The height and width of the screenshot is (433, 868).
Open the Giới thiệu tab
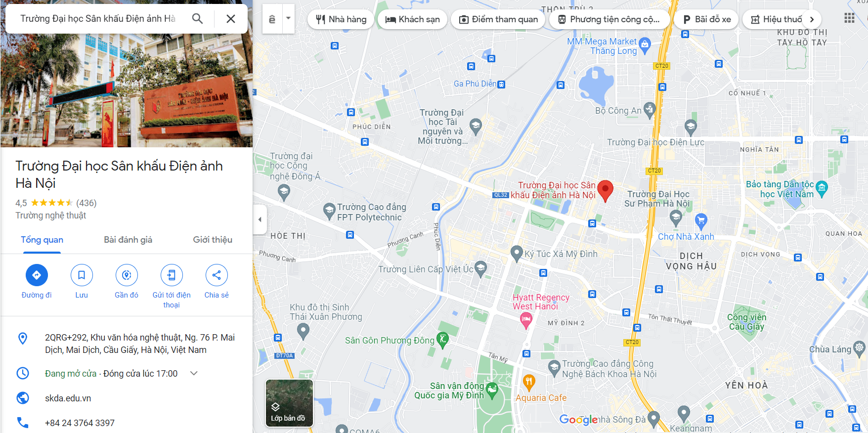213,240
